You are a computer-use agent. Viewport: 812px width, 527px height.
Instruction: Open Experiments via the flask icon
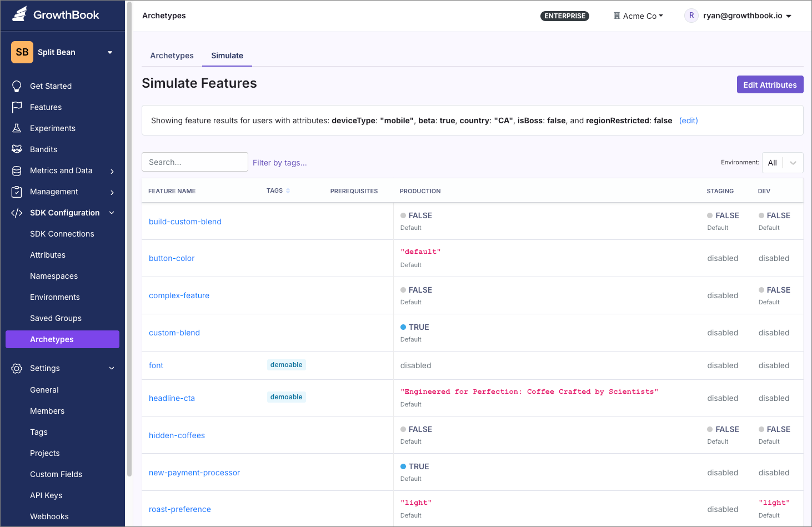click(x=17, y=128)
